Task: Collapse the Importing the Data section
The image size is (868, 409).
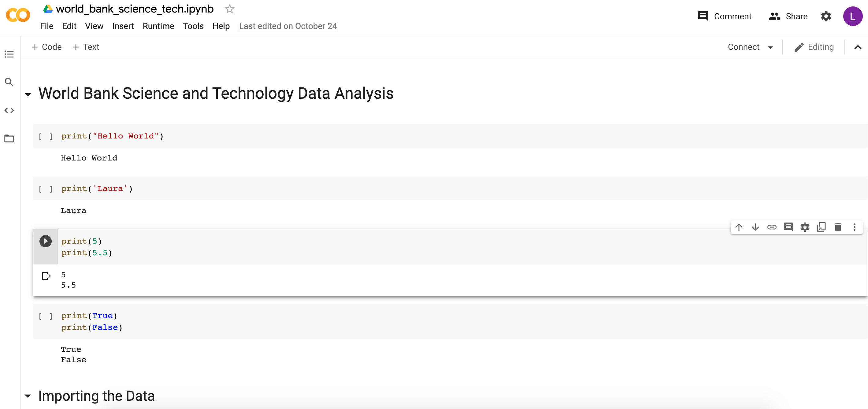Action: coord(28,396)
